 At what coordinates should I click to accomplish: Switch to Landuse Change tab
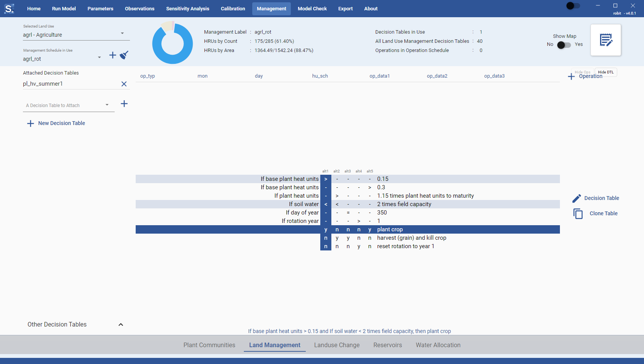(x=337, y=345)
